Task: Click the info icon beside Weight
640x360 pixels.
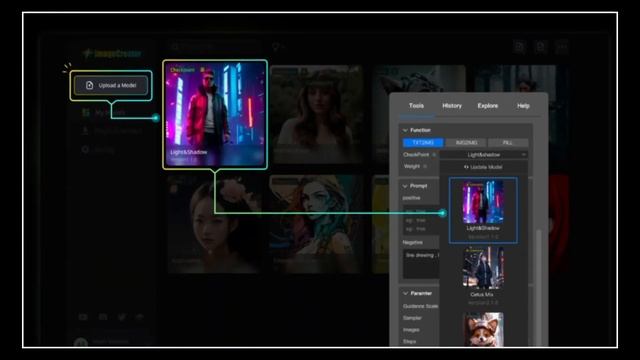Action: (x=425, y=166)
